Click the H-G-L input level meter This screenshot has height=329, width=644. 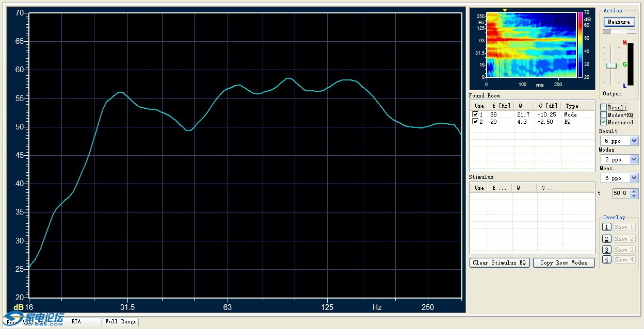tap(631, 64)
